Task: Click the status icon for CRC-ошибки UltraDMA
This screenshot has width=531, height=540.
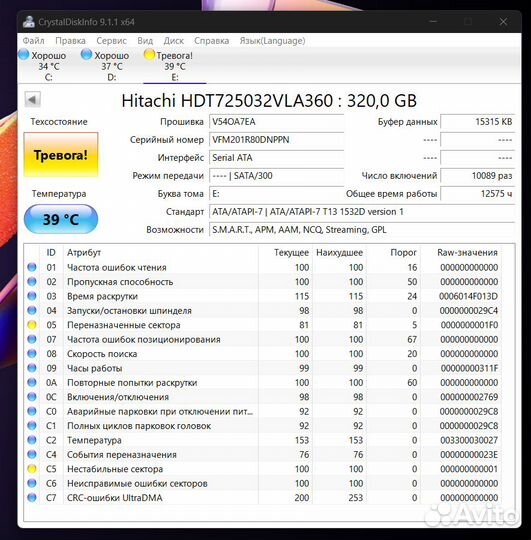Action: click(32, 498)
